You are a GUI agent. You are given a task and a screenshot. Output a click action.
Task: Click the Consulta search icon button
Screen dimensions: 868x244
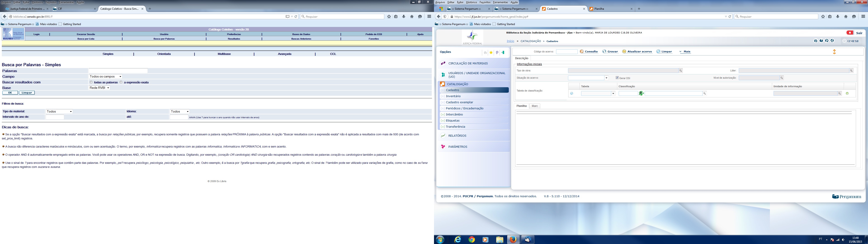582,52
